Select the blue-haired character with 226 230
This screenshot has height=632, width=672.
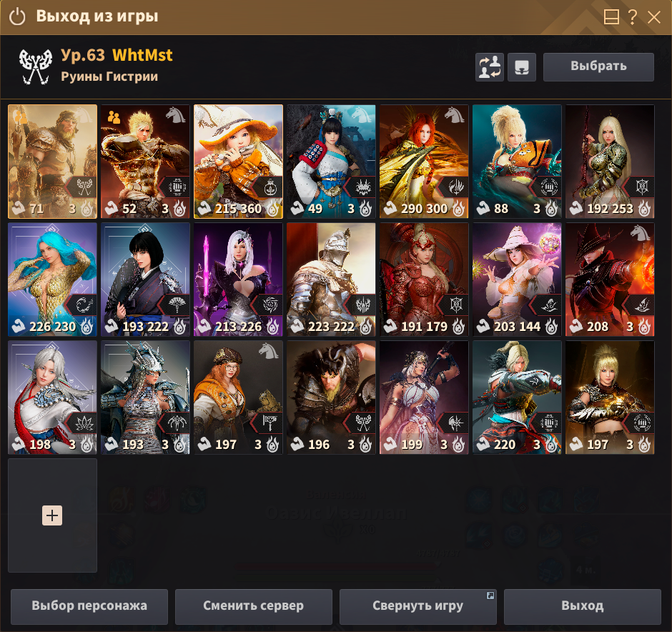pyautogui.click(x=52, y=280)
